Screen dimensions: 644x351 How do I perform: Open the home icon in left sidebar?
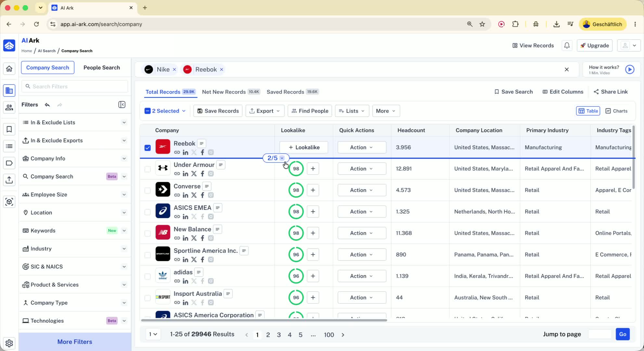coord(9,69)
